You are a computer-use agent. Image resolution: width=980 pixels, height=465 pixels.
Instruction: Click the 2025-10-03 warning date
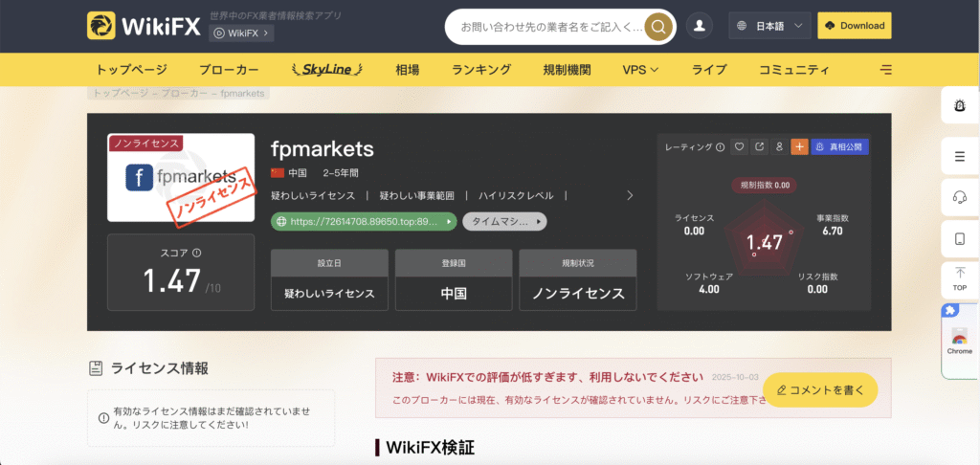point(735,378)
